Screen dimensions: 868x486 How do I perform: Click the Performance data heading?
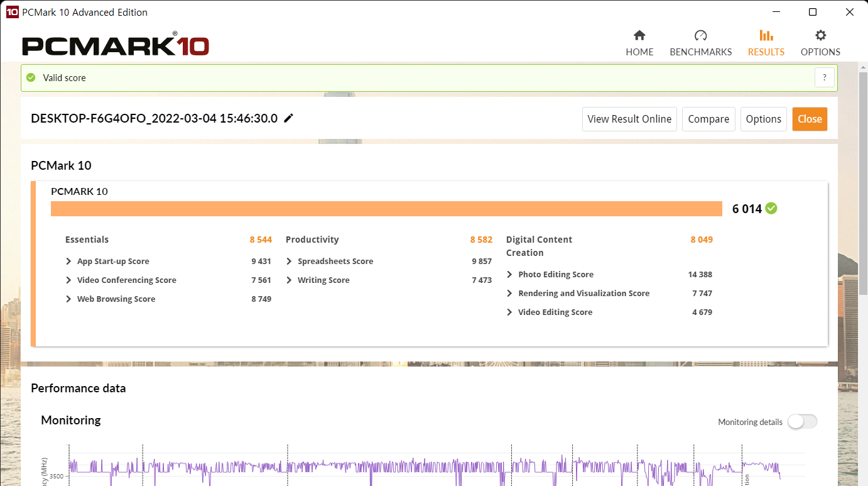(x=79, y=388)
